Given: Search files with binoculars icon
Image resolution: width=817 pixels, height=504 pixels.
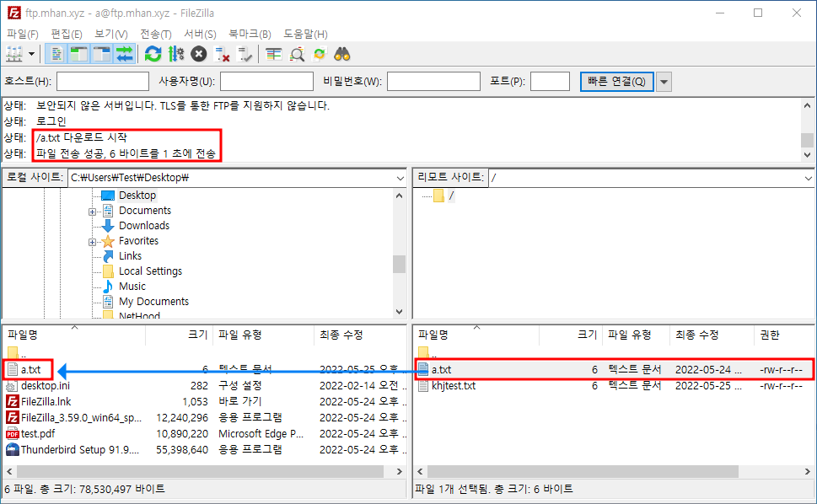Looking at the screenshot, I should point(341,54).
